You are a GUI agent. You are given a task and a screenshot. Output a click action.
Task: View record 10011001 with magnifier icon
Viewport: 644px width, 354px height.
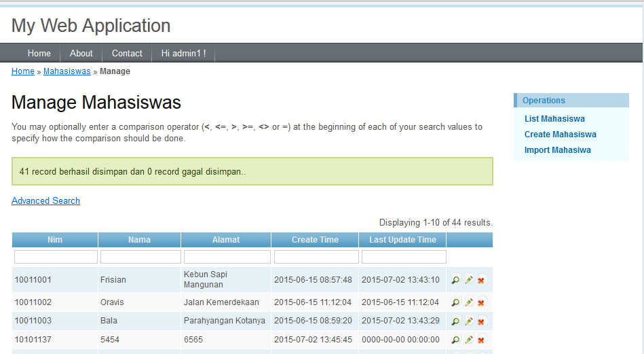pyautogui.click(x=455, y=280)
